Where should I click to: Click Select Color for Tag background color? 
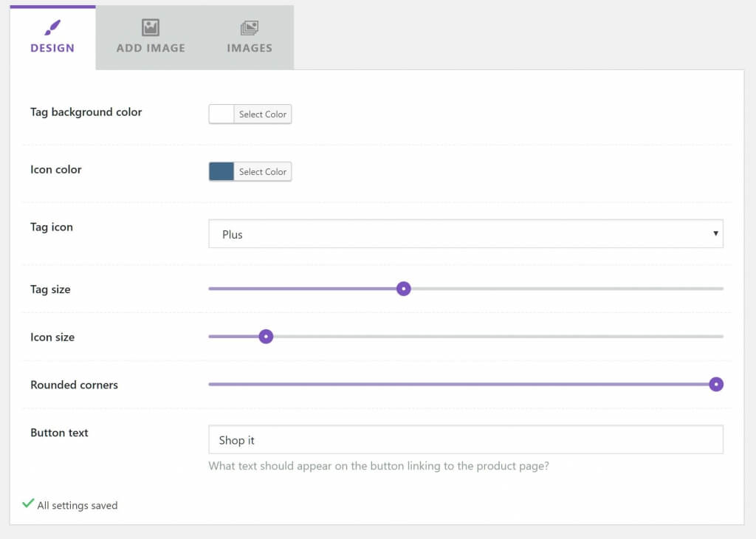[263, 114]
